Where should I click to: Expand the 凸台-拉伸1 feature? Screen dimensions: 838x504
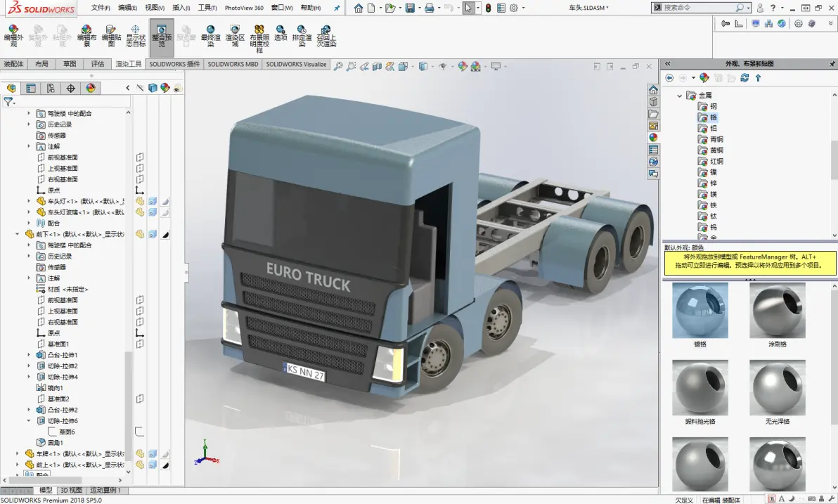pos(29,355)
